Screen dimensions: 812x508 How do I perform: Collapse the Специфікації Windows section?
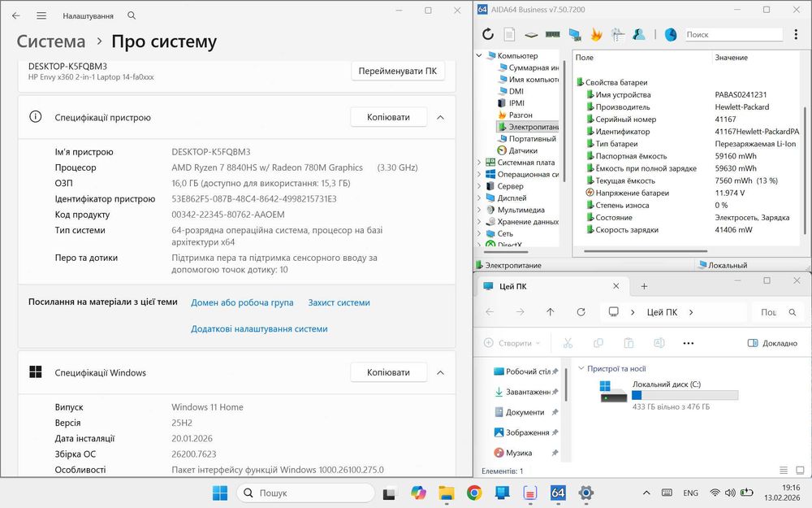pos(440,372)
